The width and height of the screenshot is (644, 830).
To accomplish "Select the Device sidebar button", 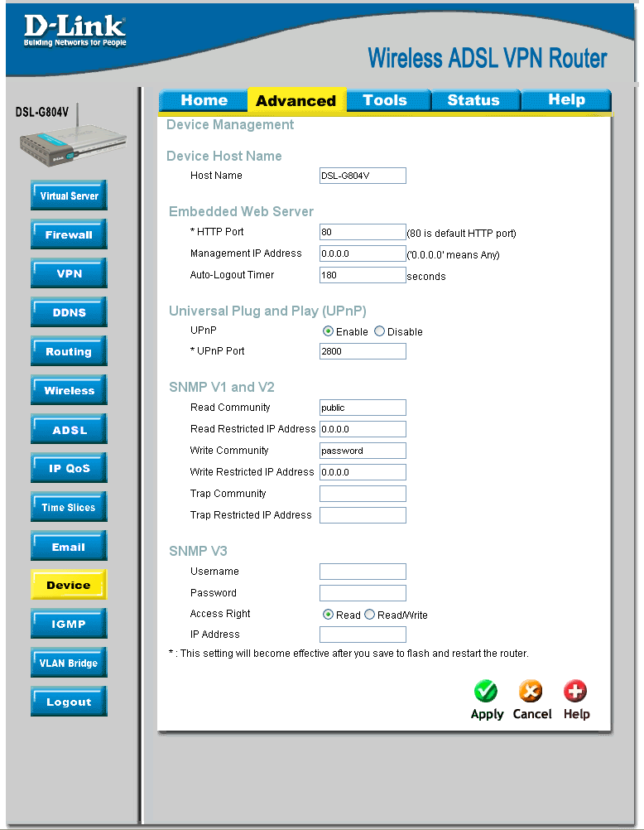I will click(x=69, y=585).
